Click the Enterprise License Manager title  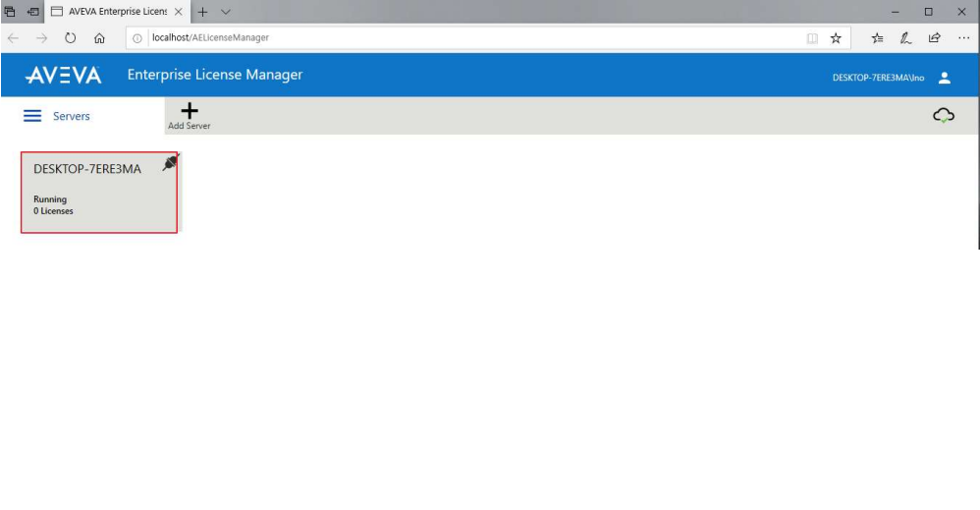click(215, 75)
